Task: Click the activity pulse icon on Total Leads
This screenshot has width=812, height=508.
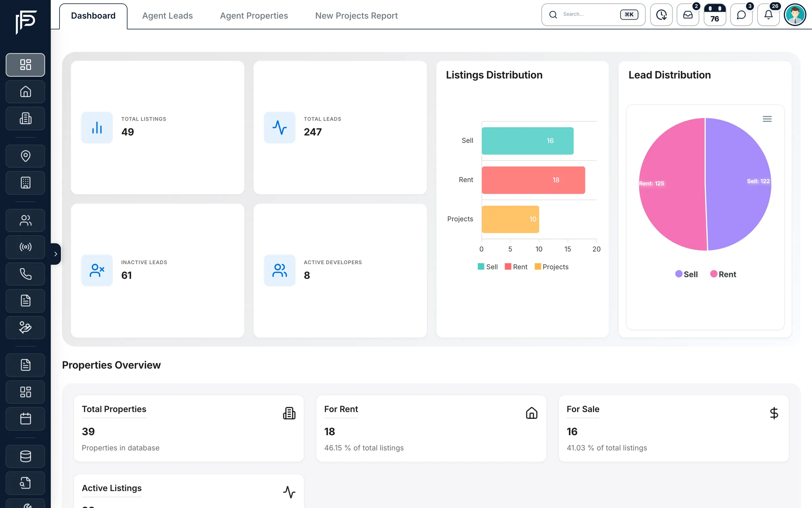Action: click(279, 127)
